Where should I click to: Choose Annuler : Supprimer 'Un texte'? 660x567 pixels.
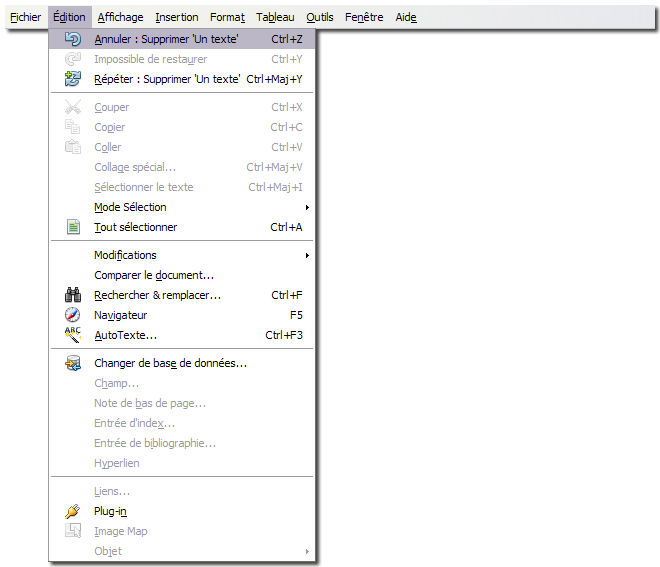[x=182, y=39]
